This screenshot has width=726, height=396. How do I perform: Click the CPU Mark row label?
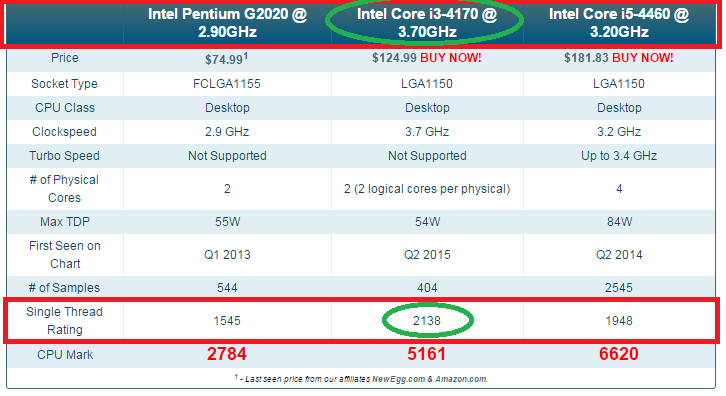tap(65, 355)
